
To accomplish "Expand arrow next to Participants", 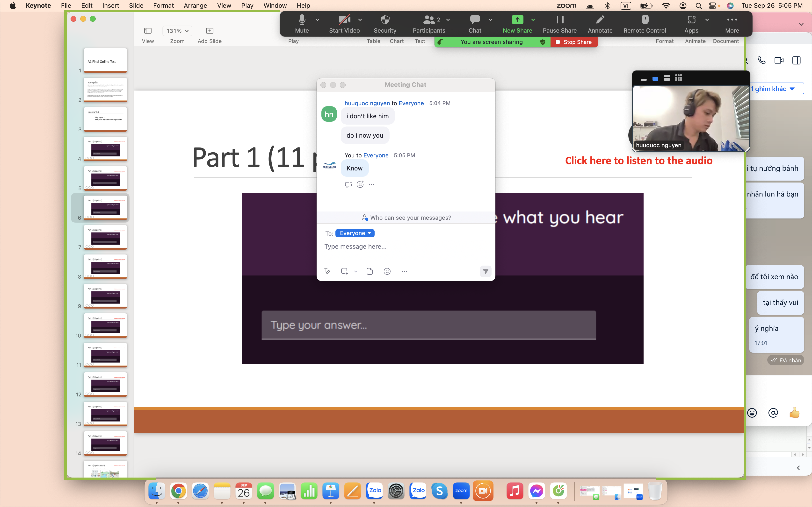I will [448, 20].
